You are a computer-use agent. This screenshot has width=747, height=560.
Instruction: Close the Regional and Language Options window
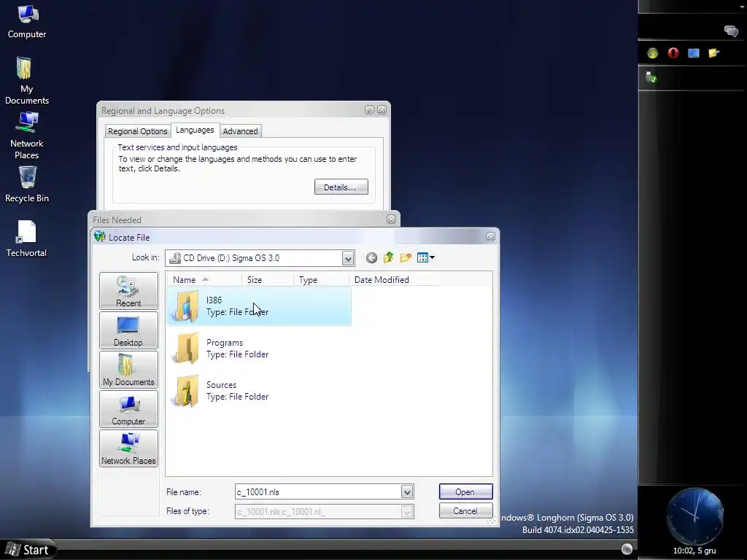tap(382, 110)
